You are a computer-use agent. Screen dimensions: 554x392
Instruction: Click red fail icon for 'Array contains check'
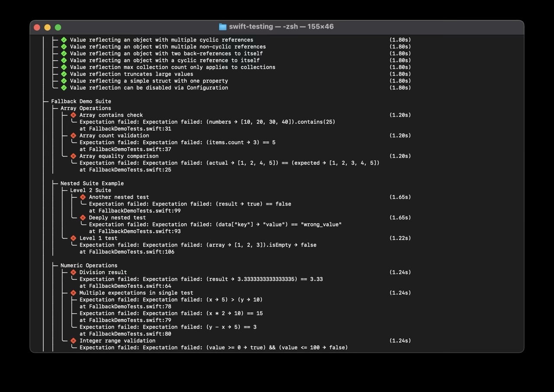point(74,115)
